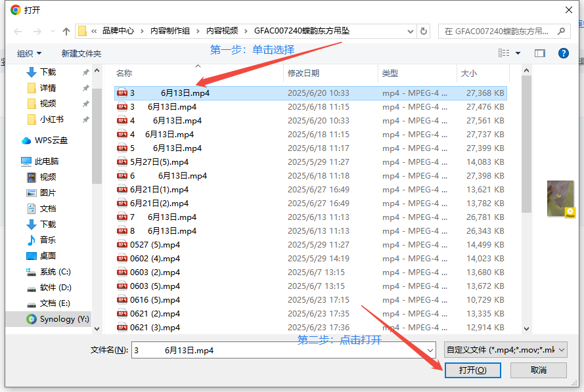Sort files by 修改日期 column header
This screenshot has height=392, width=584.
303,74
